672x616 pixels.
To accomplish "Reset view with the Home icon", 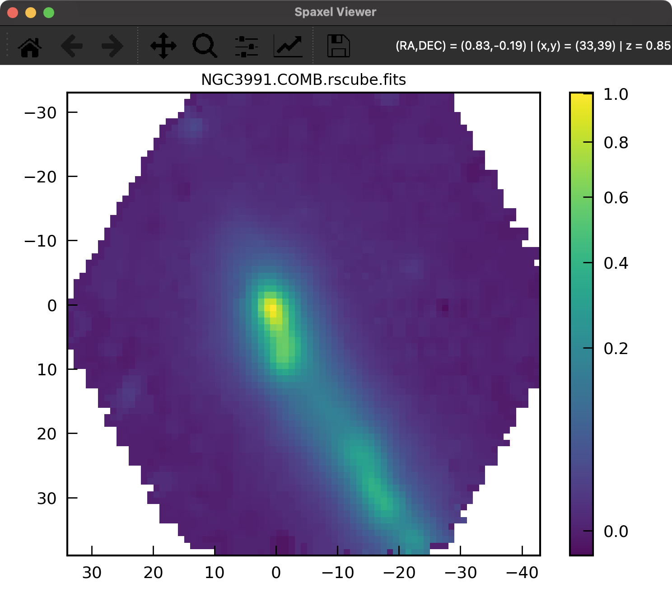I will click(x=30, y=46).
